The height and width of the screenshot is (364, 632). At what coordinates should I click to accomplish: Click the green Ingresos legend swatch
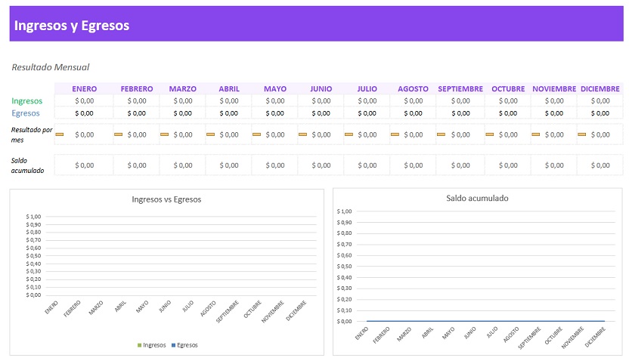[x=139, y=345]
